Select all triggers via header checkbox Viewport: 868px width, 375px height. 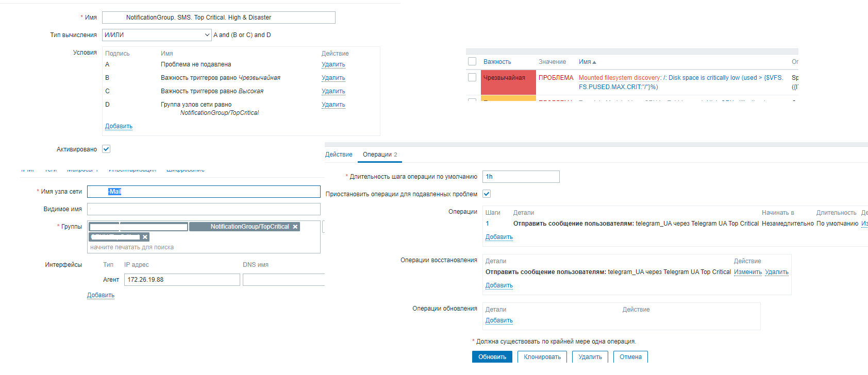click(472, 61)
